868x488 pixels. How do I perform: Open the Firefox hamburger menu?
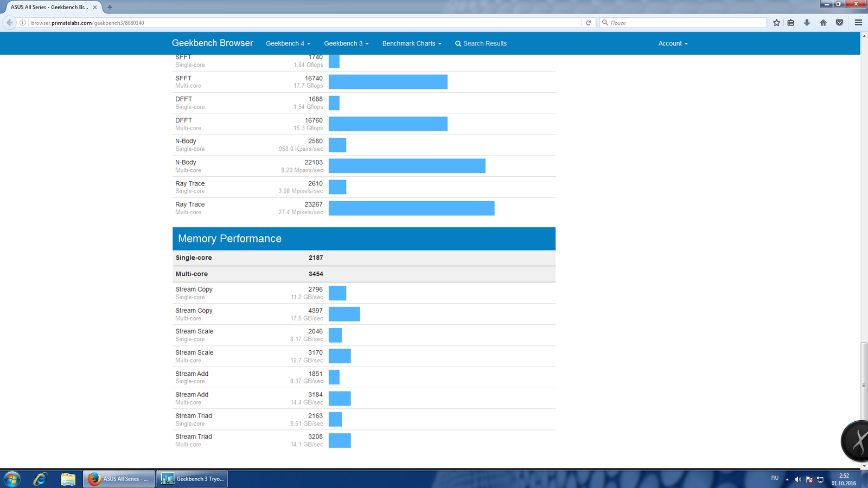coord(858,23)
